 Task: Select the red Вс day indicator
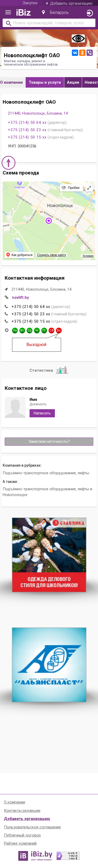tap(59, 331)
